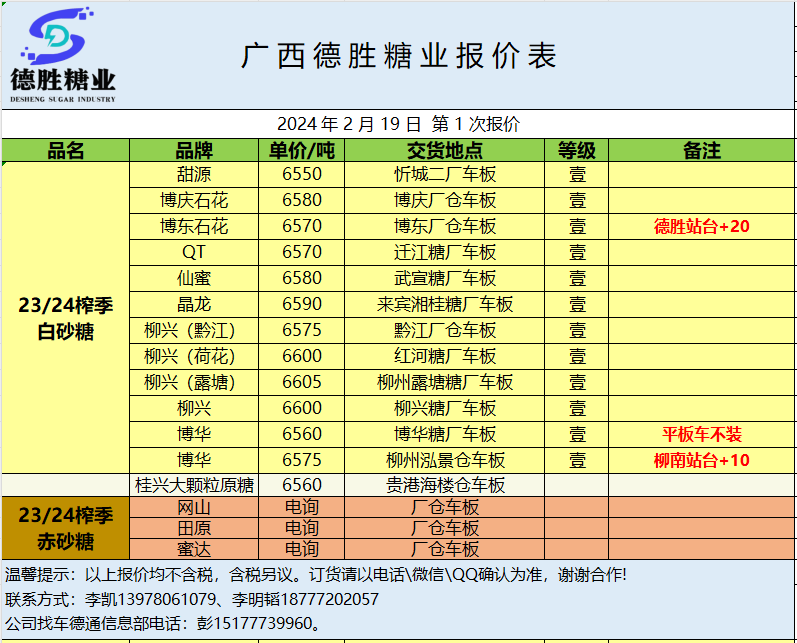Viewport: 797px width, 643px height.
Task: Click the Desheng Sugar Industry logo
Action: click(x=63, y=55)
